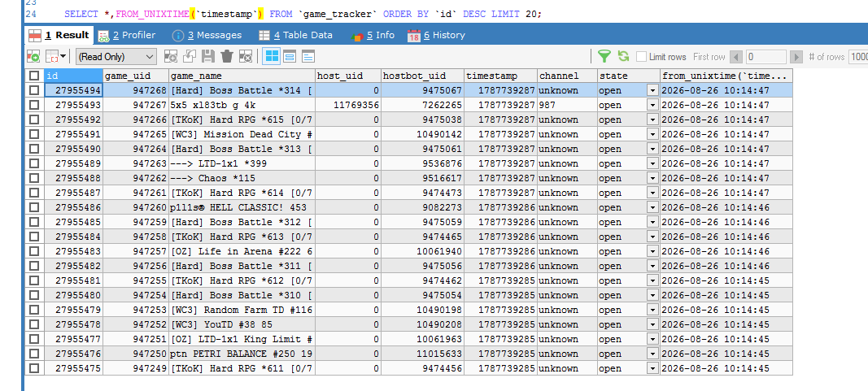Switch to text view mode icon
Image resolution: width=868 pixels, height=391 pixels.
(x=308, y=56)
